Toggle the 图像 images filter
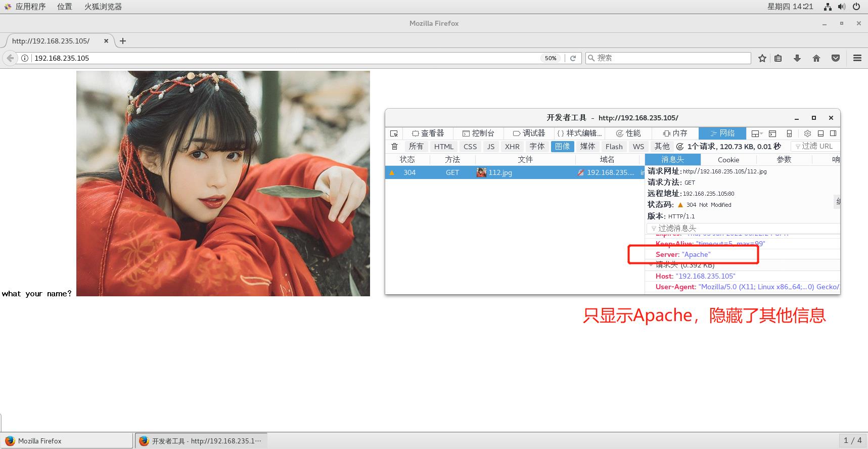Viewport: 868px width, 449px height. [562, 147]
